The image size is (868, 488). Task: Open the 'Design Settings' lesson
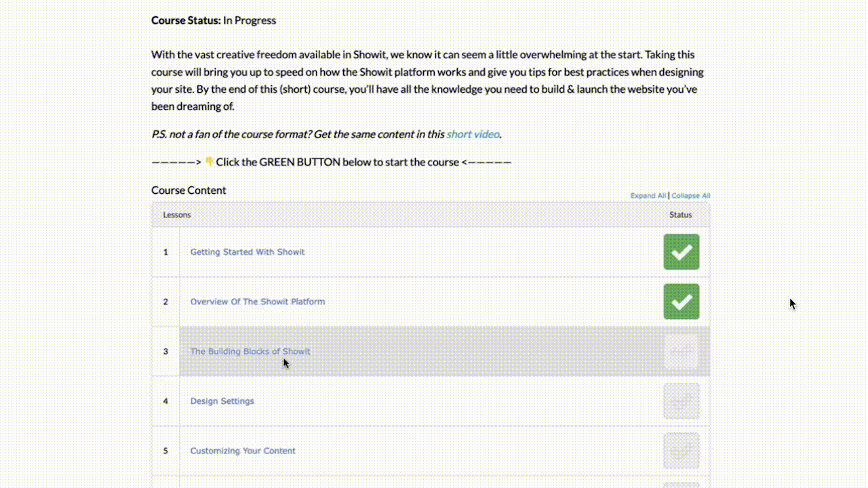[x=222, y=401]
